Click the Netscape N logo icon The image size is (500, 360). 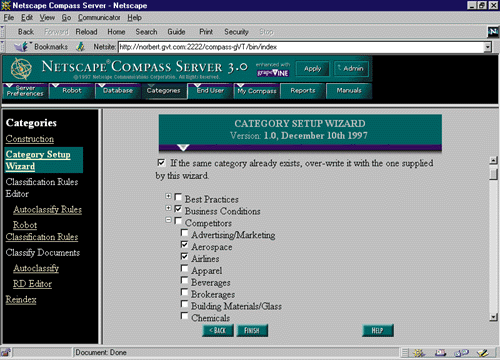tap(493, 32)
